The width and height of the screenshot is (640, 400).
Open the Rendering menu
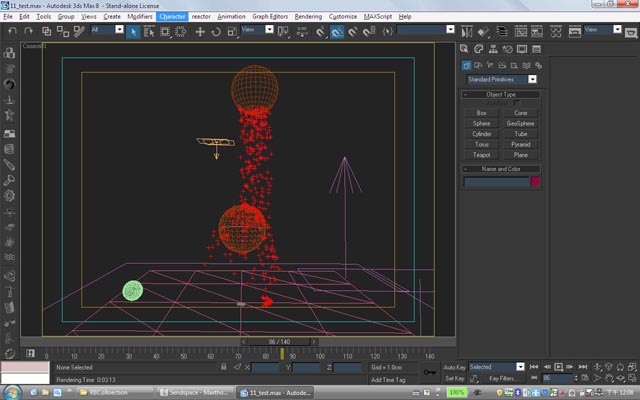click(308, 16)
